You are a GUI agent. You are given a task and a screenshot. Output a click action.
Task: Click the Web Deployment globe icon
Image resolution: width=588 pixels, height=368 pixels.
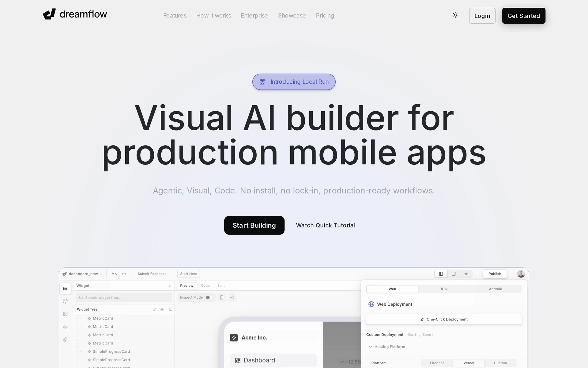click(371, 304)
